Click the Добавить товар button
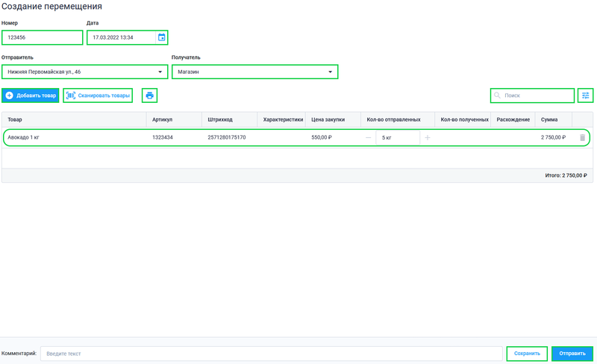The image size is (597, 364). [x=31, y=95]
